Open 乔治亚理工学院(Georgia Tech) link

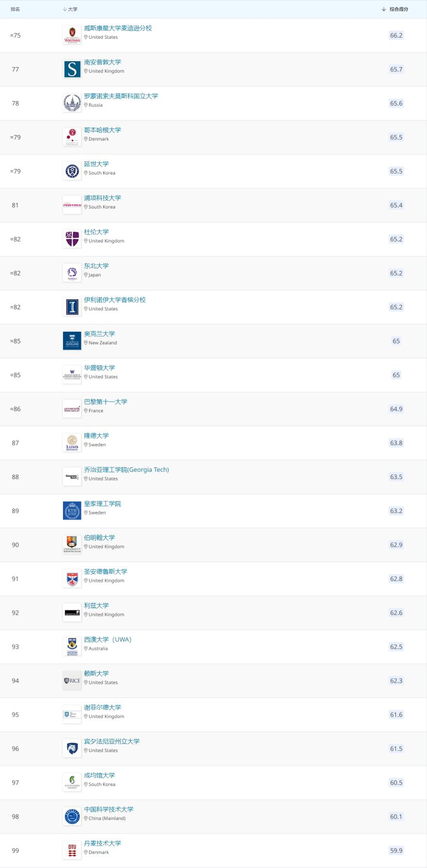pyautogui.click(x=127, y=469)
